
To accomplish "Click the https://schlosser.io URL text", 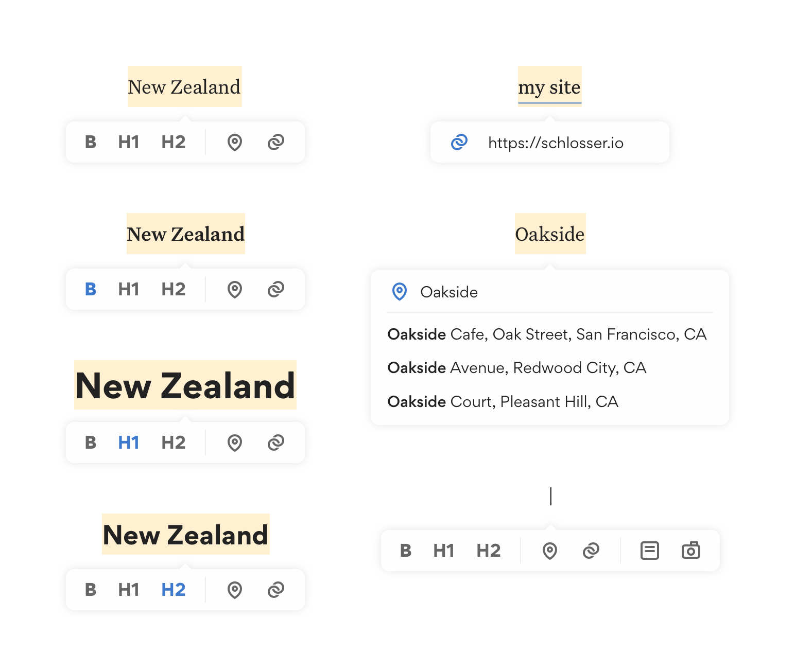I will pyautogui.click(x=556, y=143).
